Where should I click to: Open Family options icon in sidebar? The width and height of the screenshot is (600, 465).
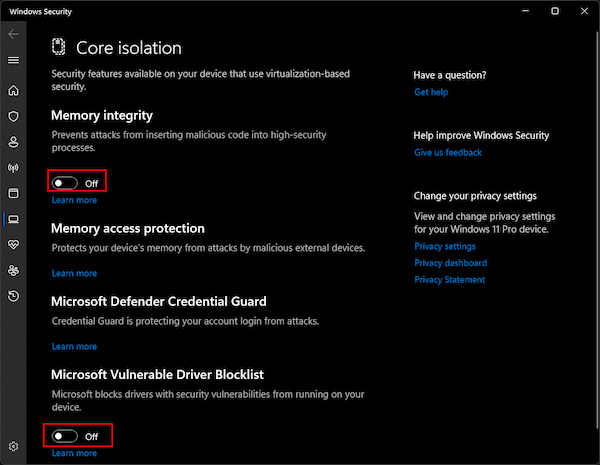tap(13, 271)
